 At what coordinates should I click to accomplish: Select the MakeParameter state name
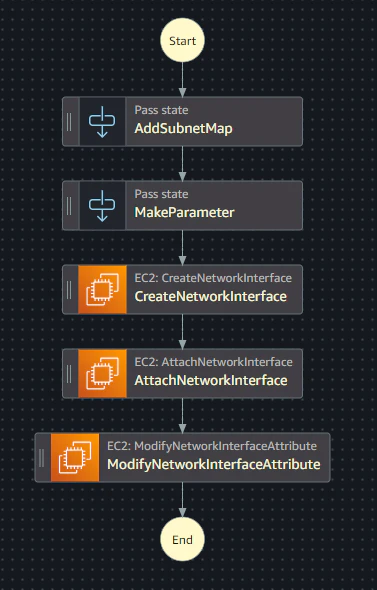(184, 213)
